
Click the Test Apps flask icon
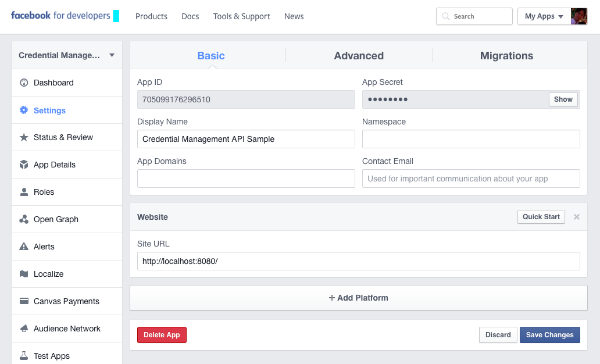coord(24,356)
